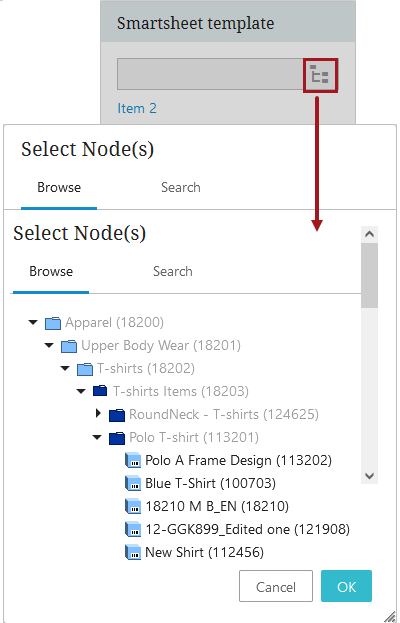Open the node picker tree icon
400x623 pixels.
(320, 75)
